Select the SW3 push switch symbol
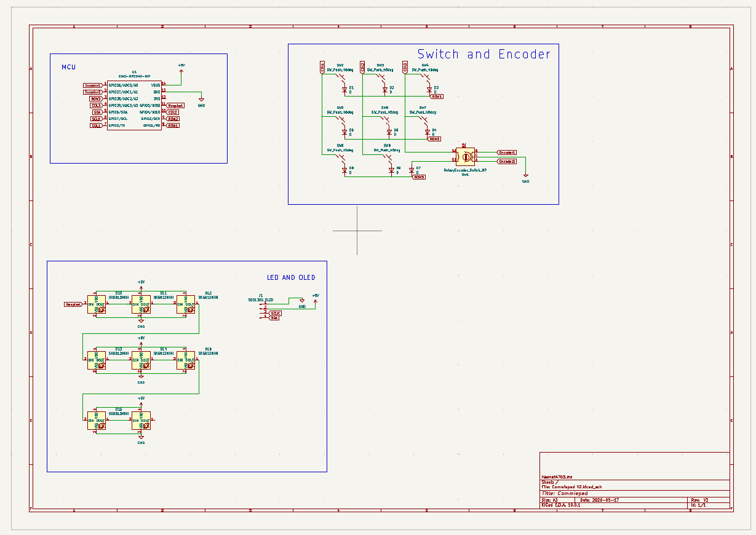This screenshot has width=756, height=535. point(380,78)
